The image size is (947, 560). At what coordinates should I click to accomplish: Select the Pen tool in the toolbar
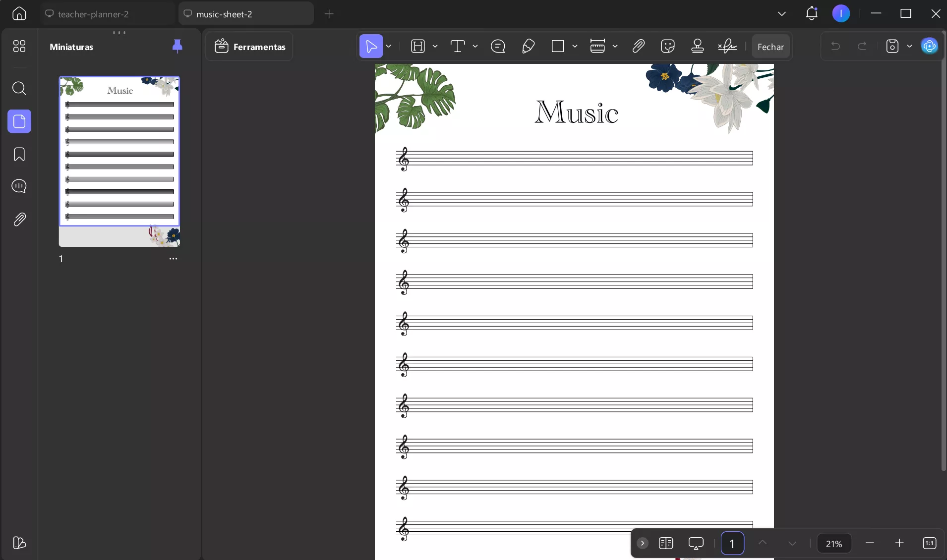point(528,46)
